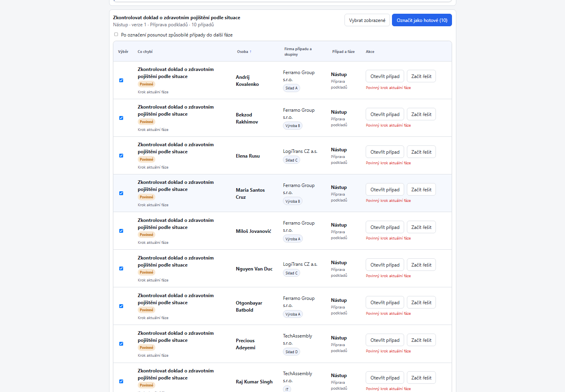Select the name 'Precious Adeyemi'
The height and width of the screenshot is (392, 565).
coord(245,344)
